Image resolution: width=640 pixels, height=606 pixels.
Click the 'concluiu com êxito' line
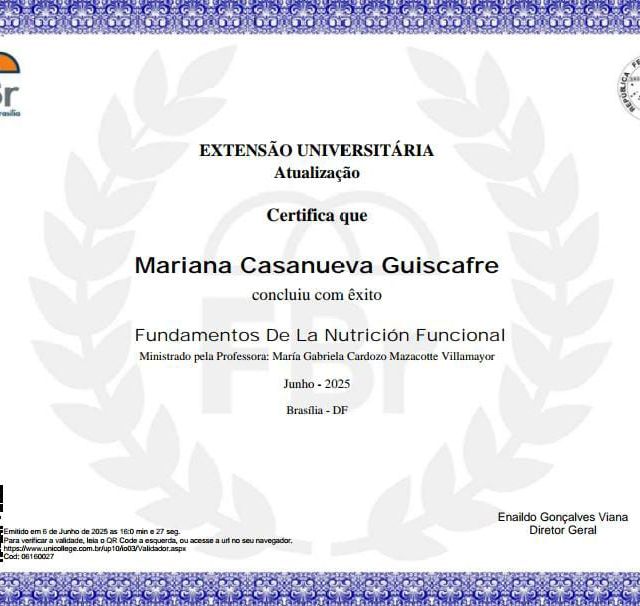pos(317,295)
